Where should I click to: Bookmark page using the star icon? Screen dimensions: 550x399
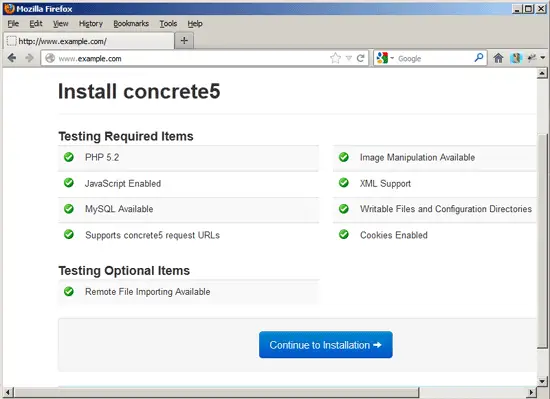[335, 58]
